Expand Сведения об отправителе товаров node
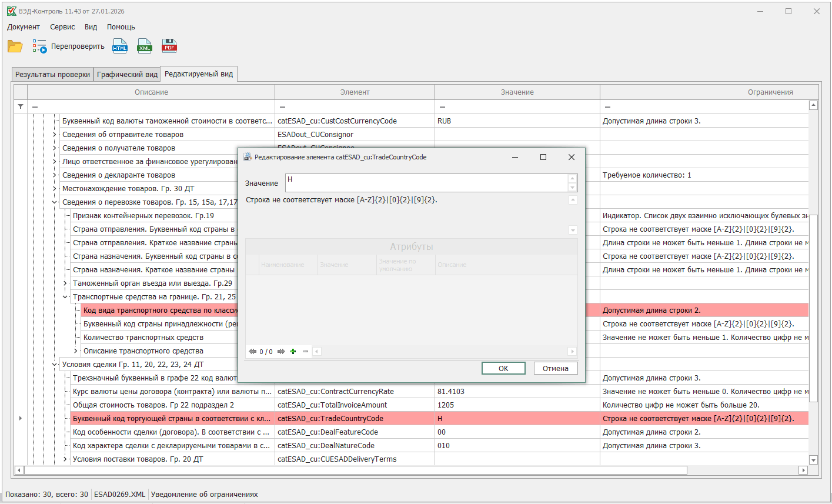This screenshot has height=504, width=832. point(55,135)
